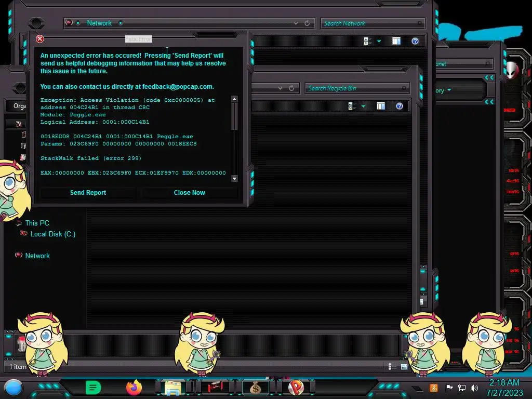Click scroll-down arrow of error details box
The height and width of the screenshot is (399, 532).
click(x=234, y=179)
